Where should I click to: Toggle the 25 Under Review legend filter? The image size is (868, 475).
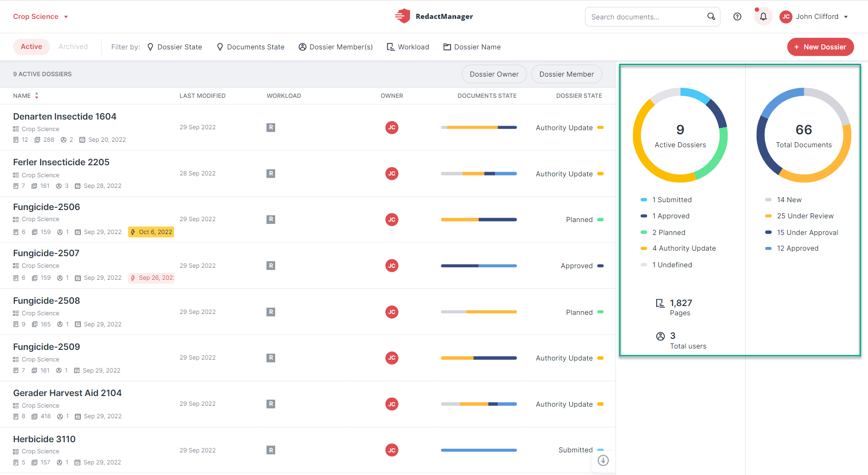pyautogui.click(x=799, y=216)
